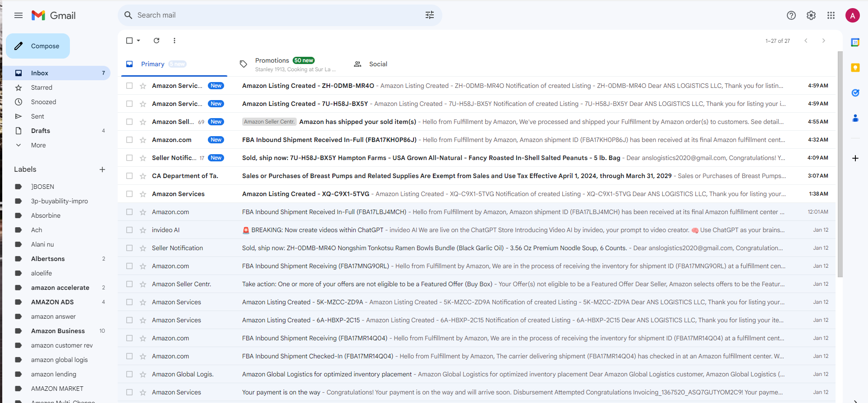Tick checkbox for invideo AI email
Image resolution: width=868 pixels, height=403 pixels.
[129, 230]
